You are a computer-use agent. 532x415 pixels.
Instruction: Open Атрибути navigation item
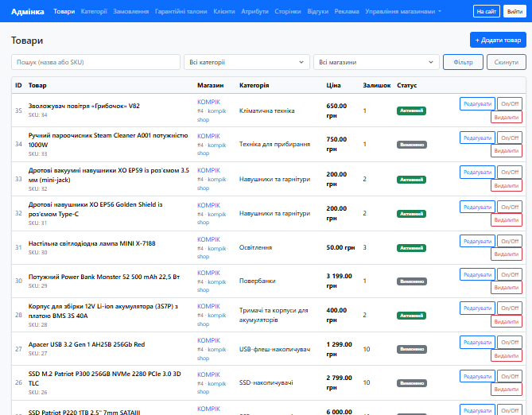tap(254, 11)
